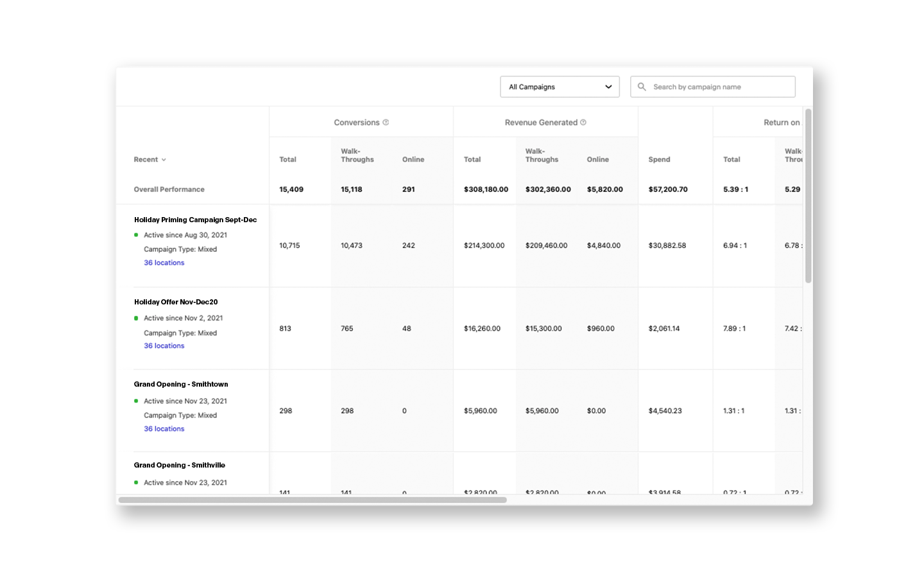Open 36 locations for Grand Opening - Smithtown
Screen dimensions: 924x578
164,428
